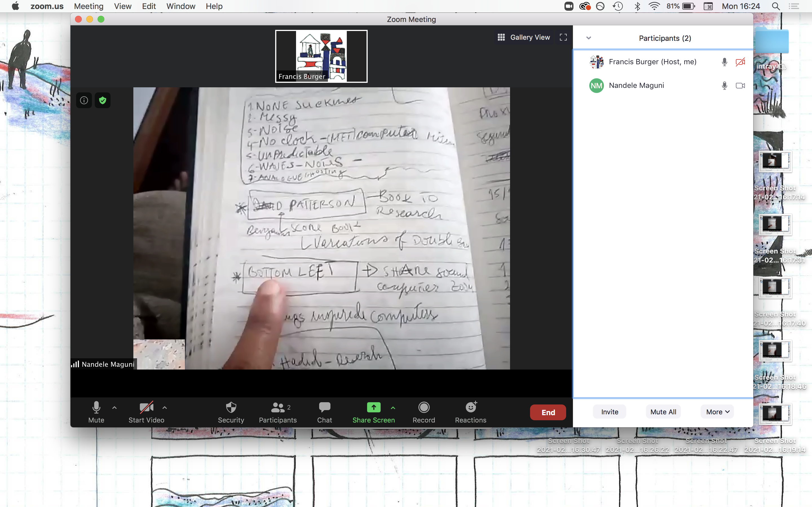Toggle Start Video on
The height and width of the screenshot is (507, 812).
point(146,412)
